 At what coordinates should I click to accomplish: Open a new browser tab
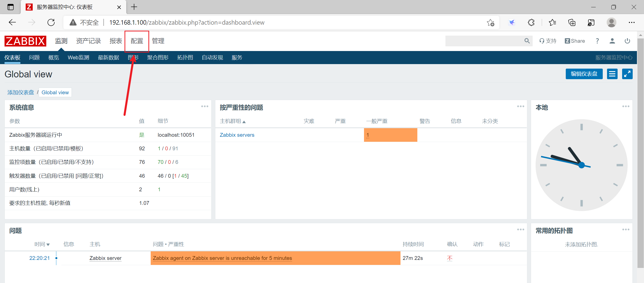tap(134, 7)
